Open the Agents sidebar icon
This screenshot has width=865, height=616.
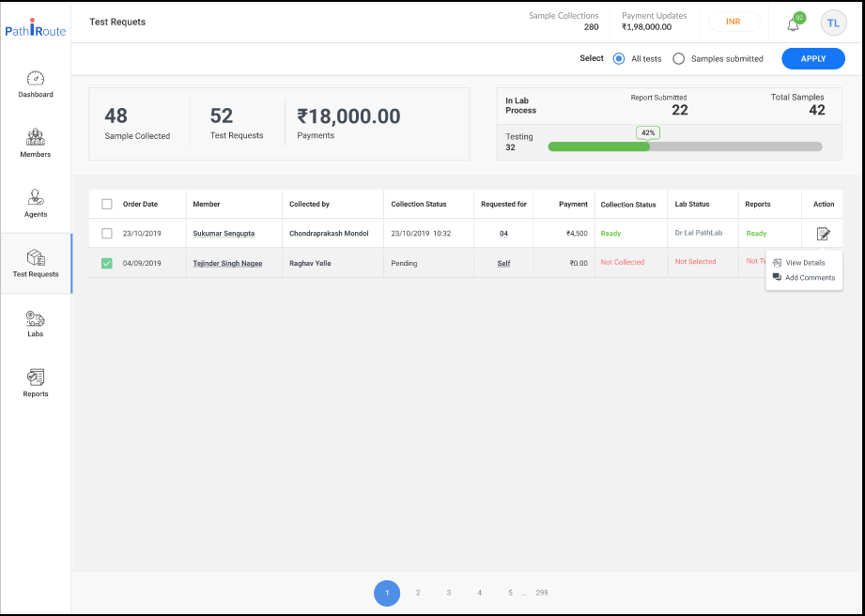(x=36, y=198)
